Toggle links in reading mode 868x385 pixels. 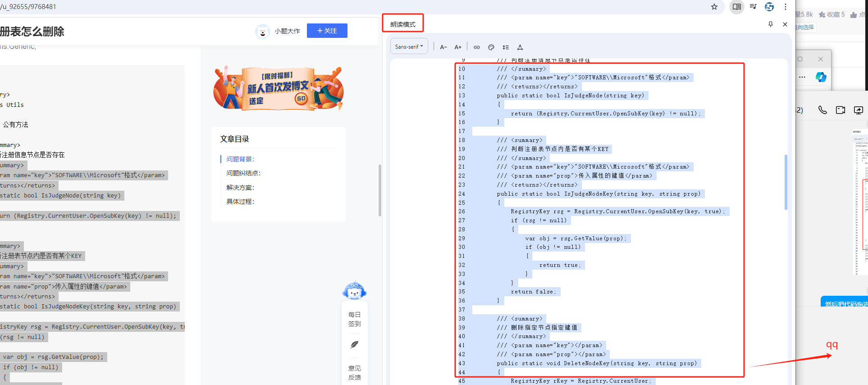tap(477, 47)
